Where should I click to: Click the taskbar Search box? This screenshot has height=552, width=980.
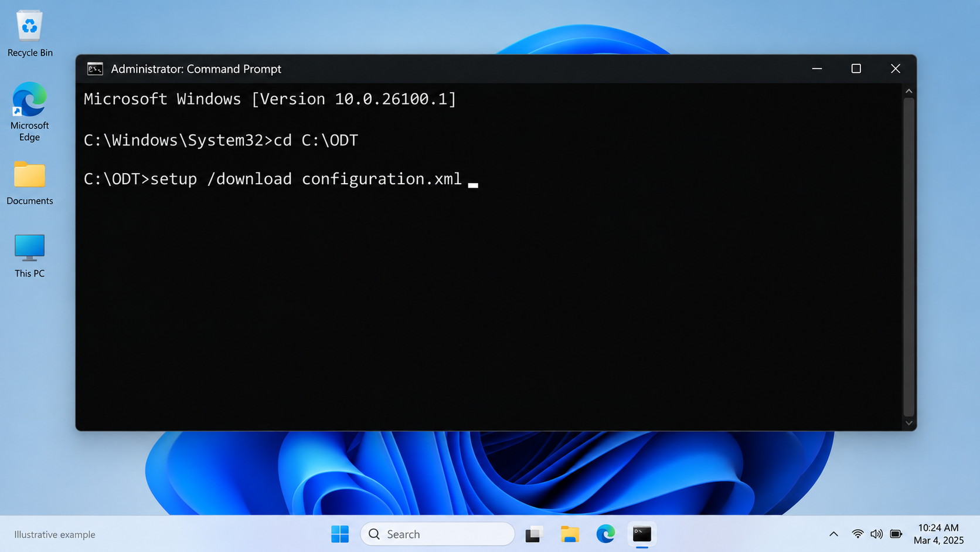tap(437, 534)
